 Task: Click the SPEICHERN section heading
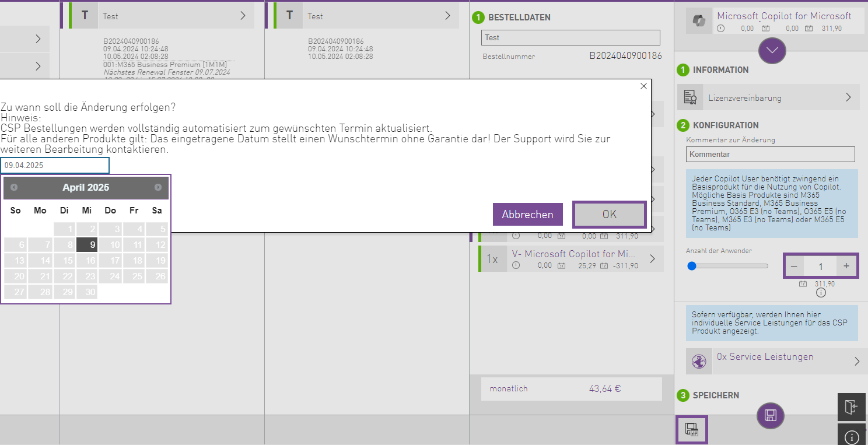click(x=716, y=395)
